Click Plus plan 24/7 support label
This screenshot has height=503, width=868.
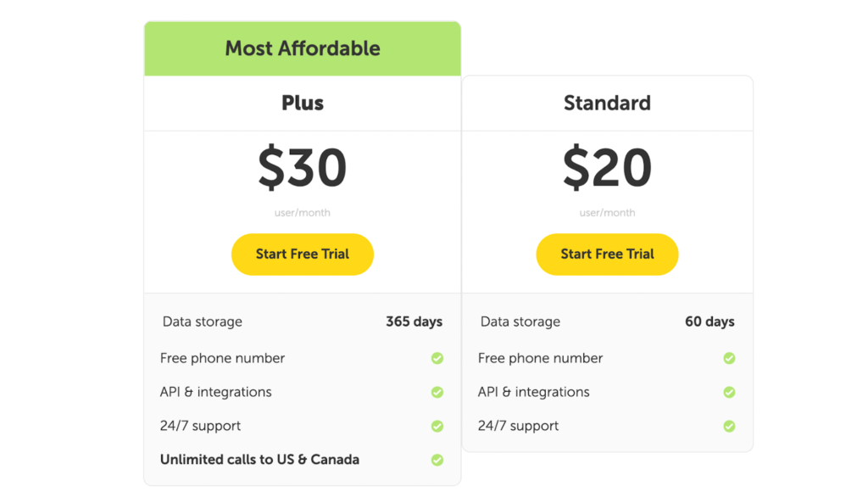click(200, 427)
